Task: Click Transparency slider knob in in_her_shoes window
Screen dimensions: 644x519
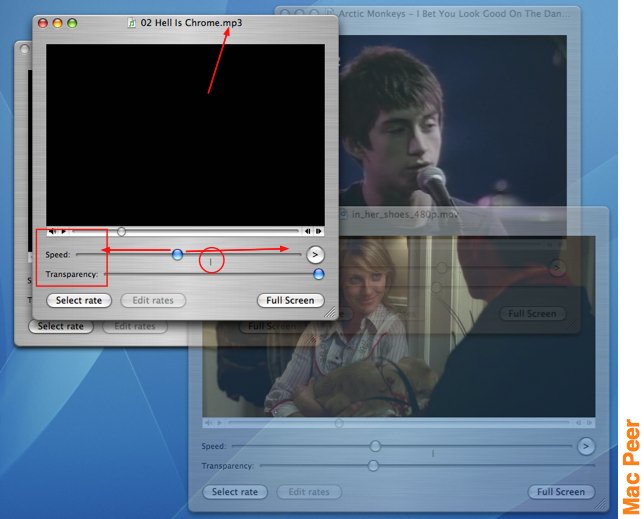Action: [373, 465]
